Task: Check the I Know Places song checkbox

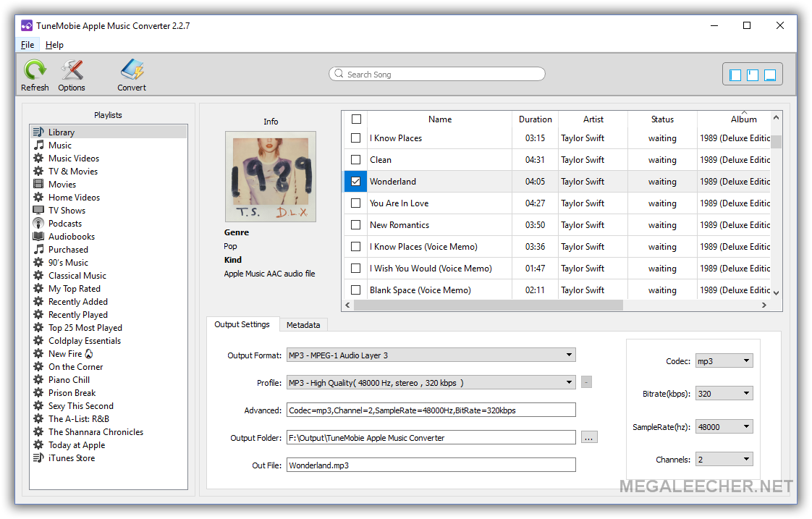Action: pos(356,138)
